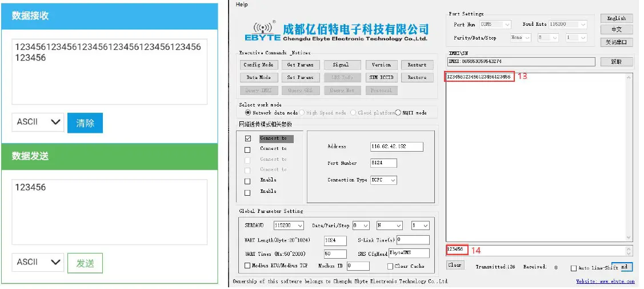Open the Baud Rate dropdown in Port Settings
The height and width of the screenshot is (289, 644).
[568, 24]
